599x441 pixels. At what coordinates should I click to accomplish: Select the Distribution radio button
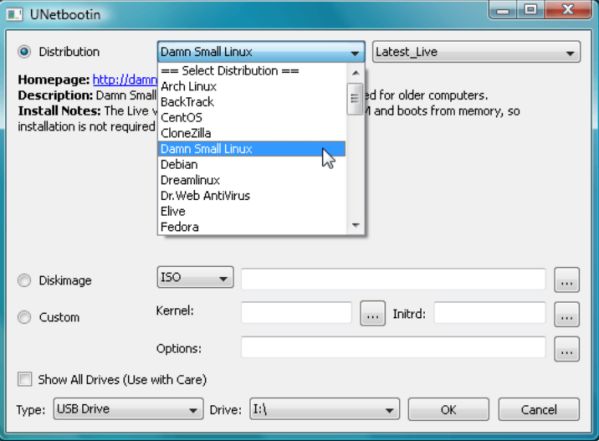point(24,52)
